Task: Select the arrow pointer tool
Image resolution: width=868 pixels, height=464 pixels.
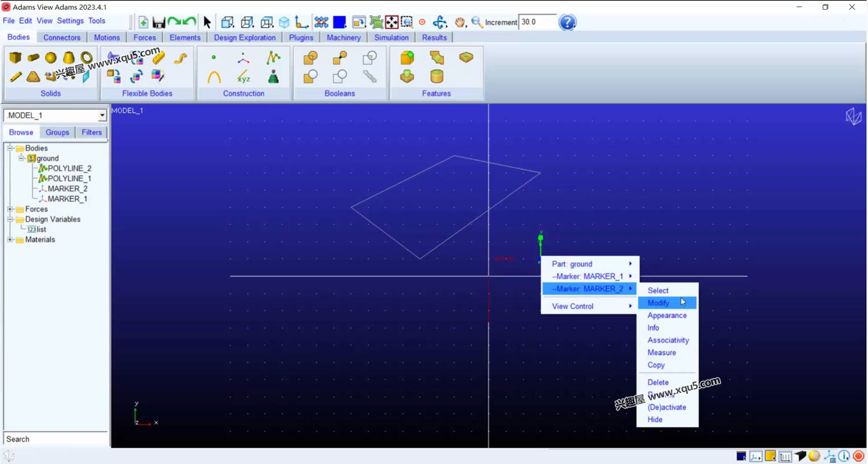Action: pyautogui.click(x=207, y=23)
